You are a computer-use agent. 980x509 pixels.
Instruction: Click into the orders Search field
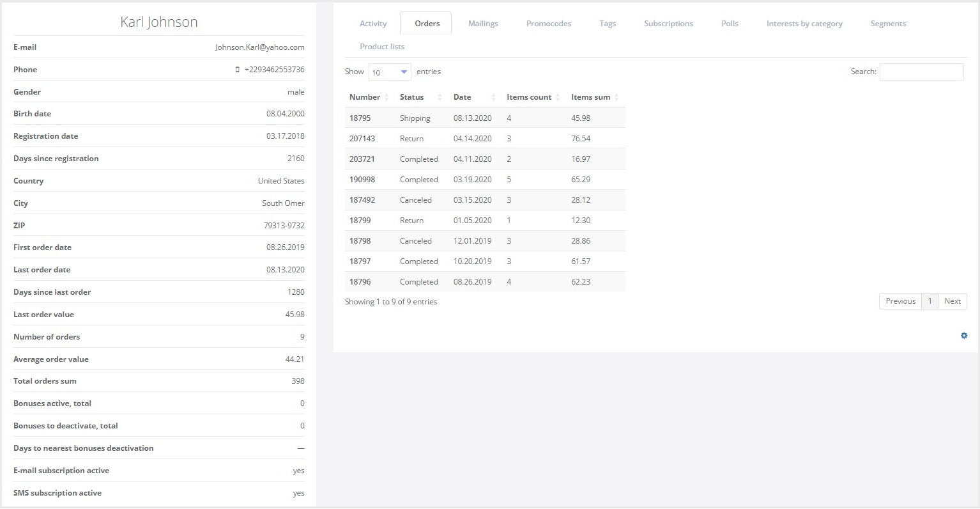pyautogui.click(x=921, y=72)
